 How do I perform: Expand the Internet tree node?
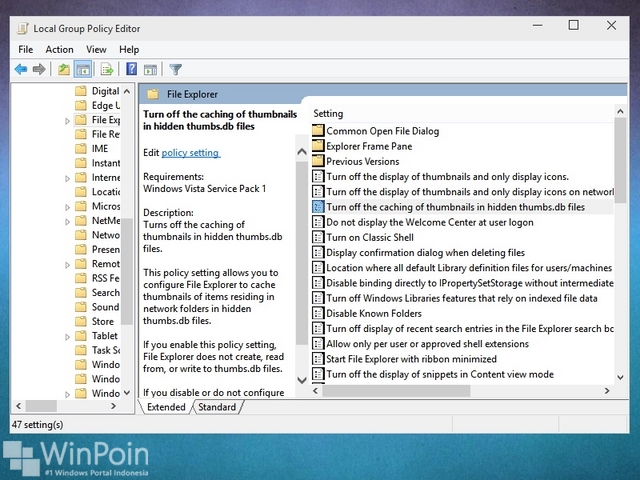(67, 178)
